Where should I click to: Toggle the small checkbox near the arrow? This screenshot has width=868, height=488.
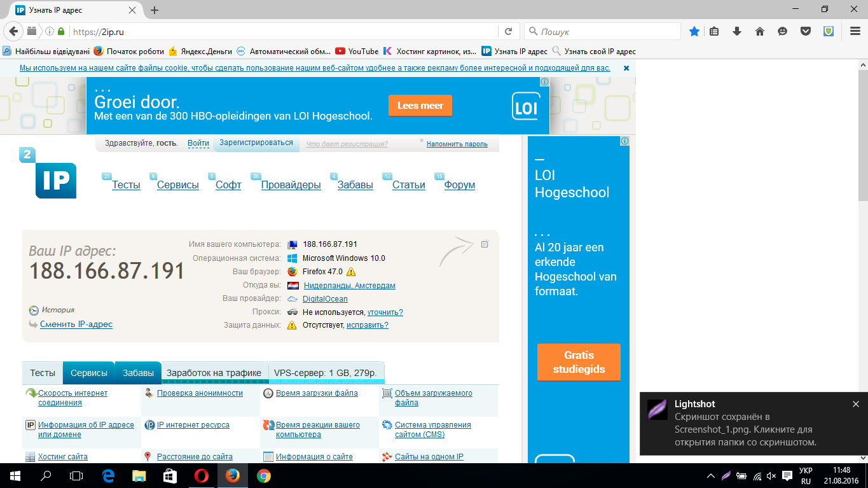485,244
